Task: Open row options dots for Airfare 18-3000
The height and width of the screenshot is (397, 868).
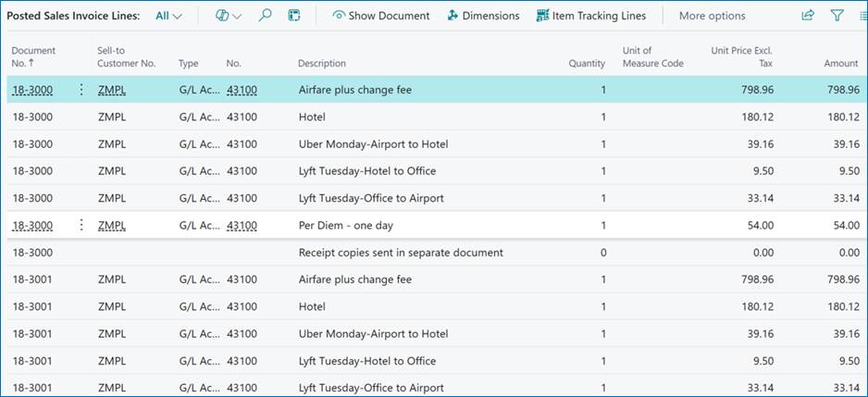Action: 81,91
